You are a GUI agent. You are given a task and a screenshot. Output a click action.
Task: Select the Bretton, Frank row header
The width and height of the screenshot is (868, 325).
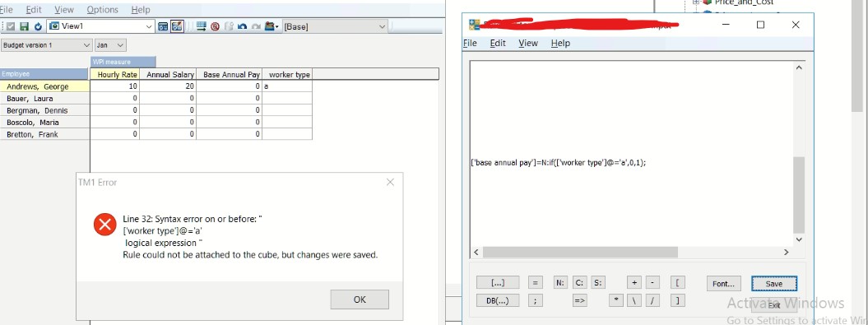point(44,135)
